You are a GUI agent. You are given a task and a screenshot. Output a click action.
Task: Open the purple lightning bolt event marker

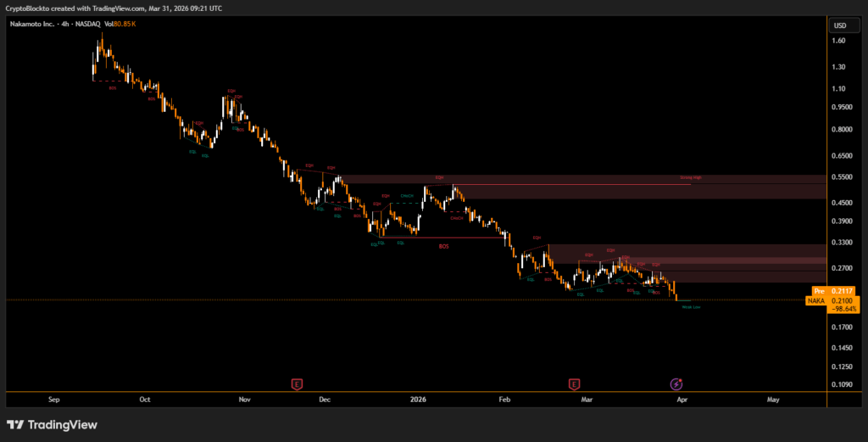tap(676, 384)
